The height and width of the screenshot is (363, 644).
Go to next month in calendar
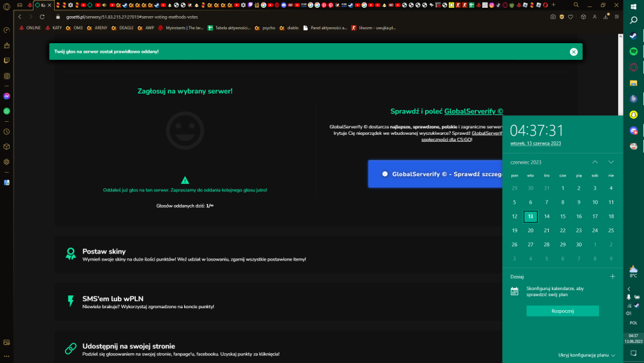[x=611, y=162]
